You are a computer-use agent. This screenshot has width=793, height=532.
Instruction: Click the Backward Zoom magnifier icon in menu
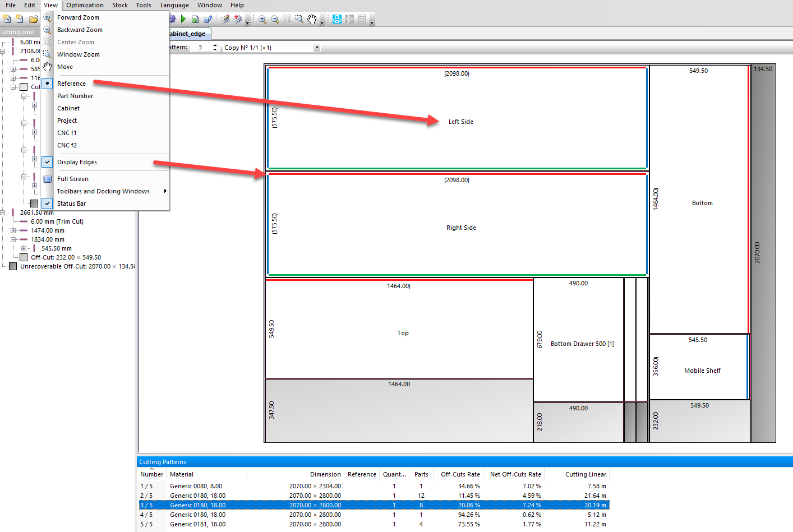click(48, 30)
